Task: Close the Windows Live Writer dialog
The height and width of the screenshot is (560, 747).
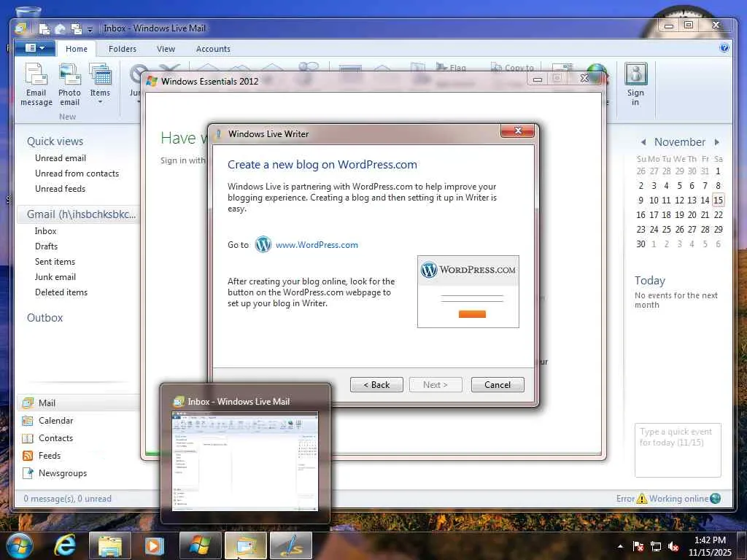Action: point(517,131)
